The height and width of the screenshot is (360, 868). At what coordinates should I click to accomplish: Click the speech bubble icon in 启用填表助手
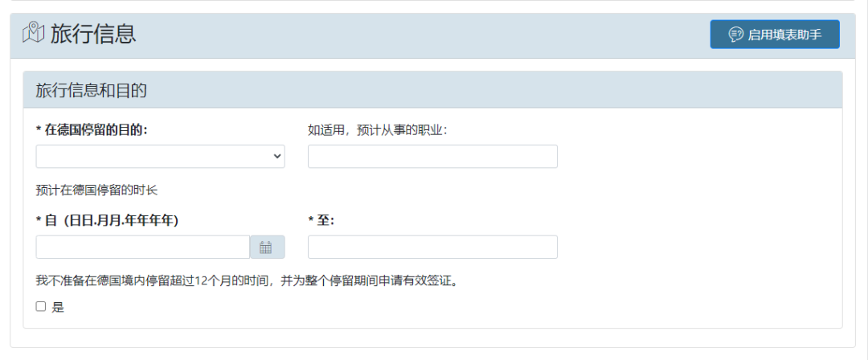tap(735, 35)
